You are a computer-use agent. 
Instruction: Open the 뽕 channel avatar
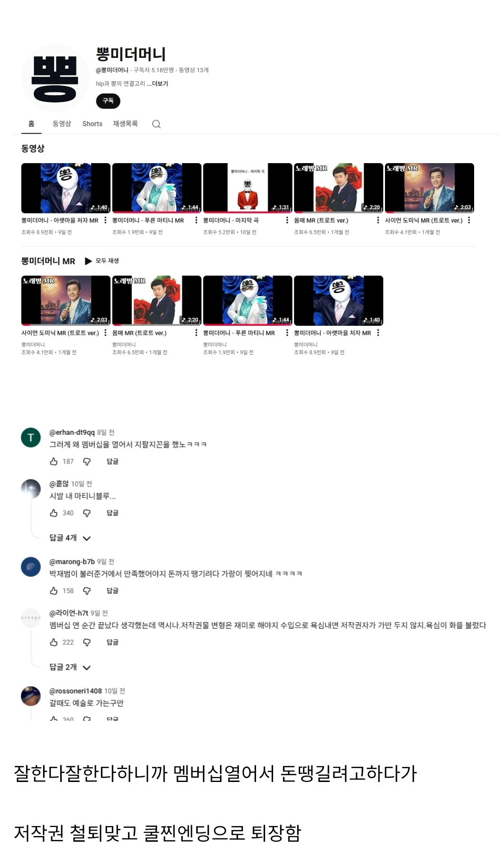(55, 78)
